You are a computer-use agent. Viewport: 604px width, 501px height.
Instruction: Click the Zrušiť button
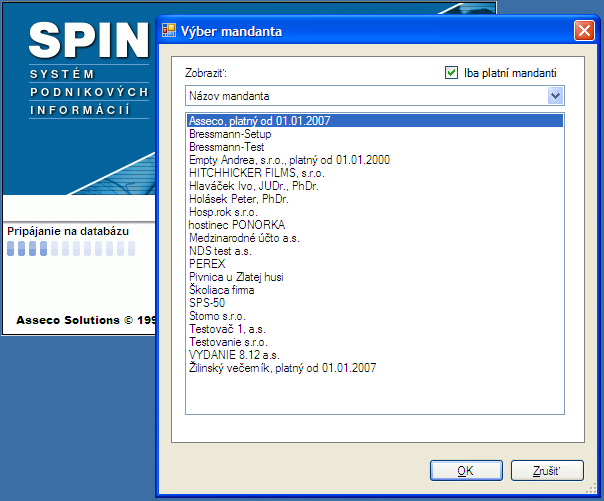pyautogui.click(x=547, y=470)
